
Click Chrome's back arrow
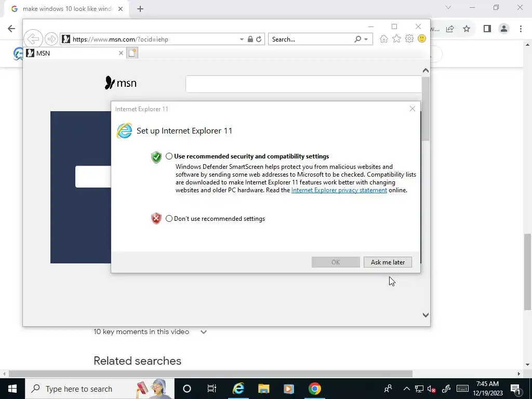(11, 29)
